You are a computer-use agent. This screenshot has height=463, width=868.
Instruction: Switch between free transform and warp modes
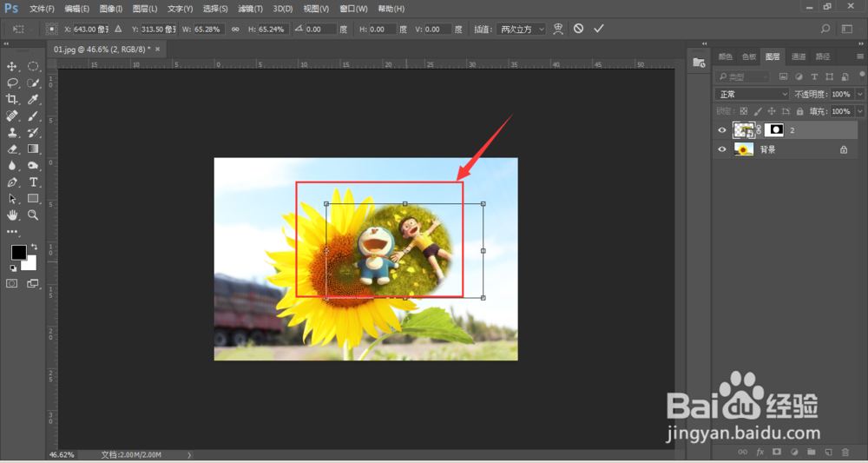point(558,29)
